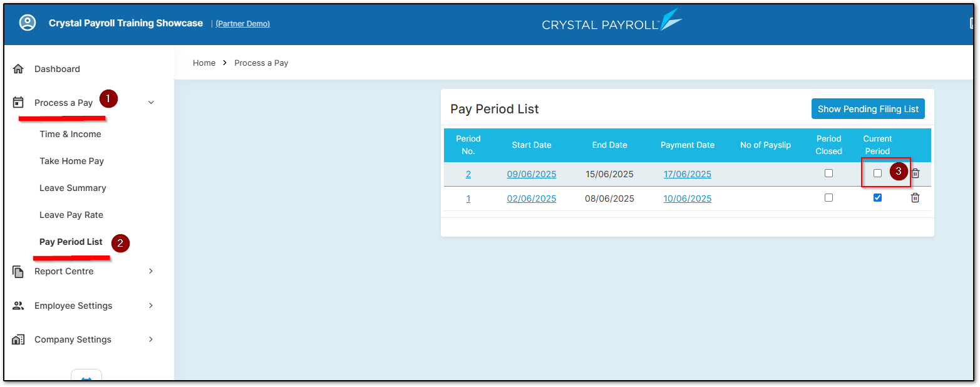Image resolution: width=980 pixels, height=387 pixels.
Task: Uncheck Current Period for period 1
Action: click(x=877, y=198)
